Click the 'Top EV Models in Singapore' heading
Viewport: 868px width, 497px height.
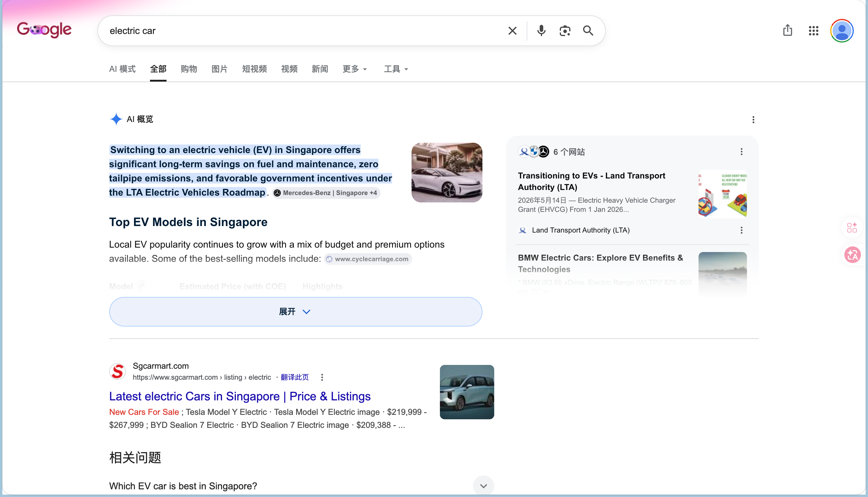188,222
